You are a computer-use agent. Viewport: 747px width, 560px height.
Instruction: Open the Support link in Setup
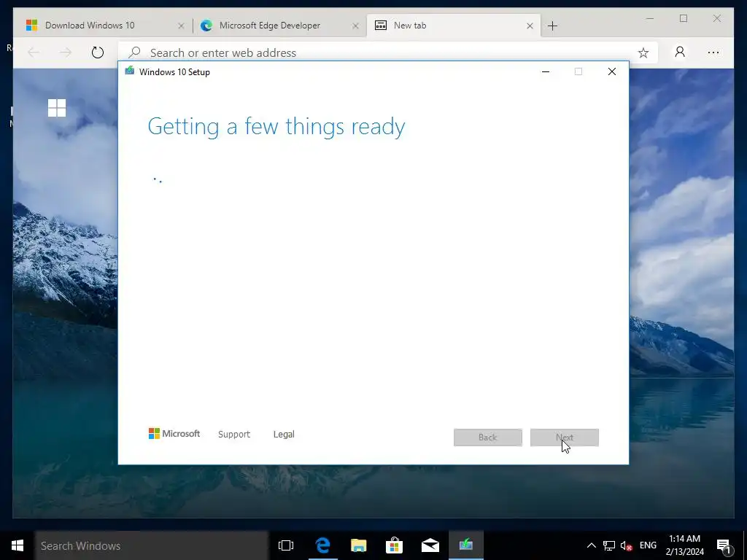click(x=234, y=435)
